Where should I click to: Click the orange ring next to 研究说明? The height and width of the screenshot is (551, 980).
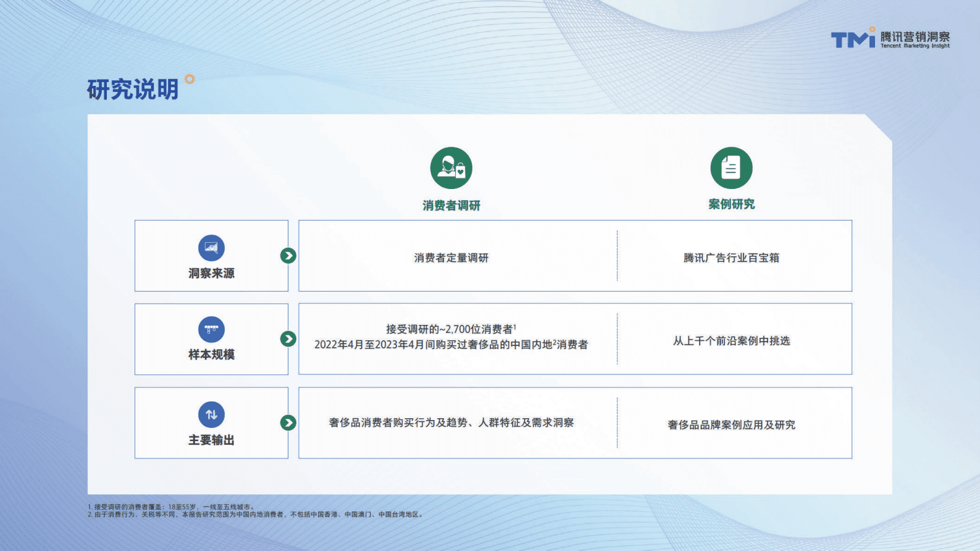point(190,79)
